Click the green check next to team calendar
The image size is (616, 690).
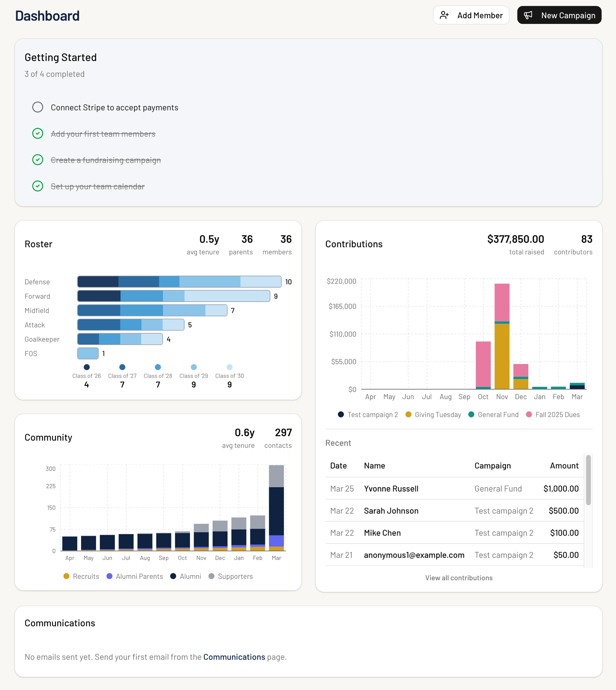click(38, 186)
